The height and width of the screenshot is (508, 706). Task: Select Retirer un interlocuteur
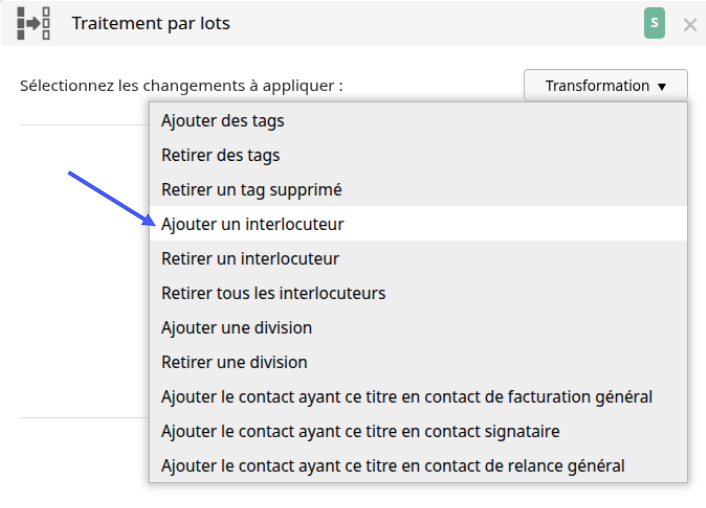point(418,259)
